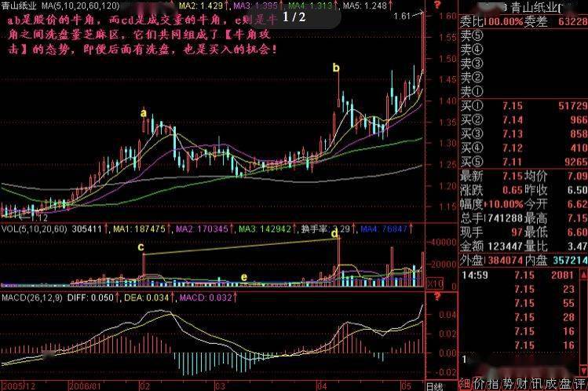The image size is (588, 391).
Task: Click the 买⑤ price 7.11
Action: coord(513,162)
